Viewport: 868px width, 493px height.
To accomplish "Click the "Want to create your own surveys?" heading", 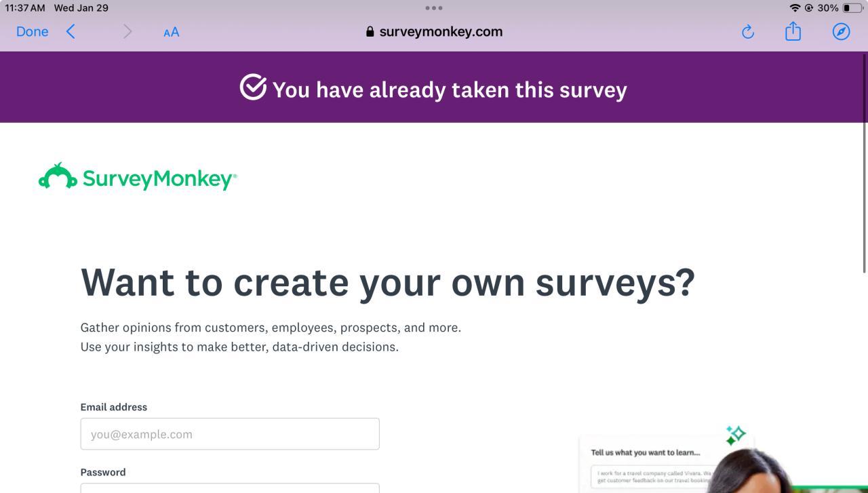I will click(x=388, y=282).
